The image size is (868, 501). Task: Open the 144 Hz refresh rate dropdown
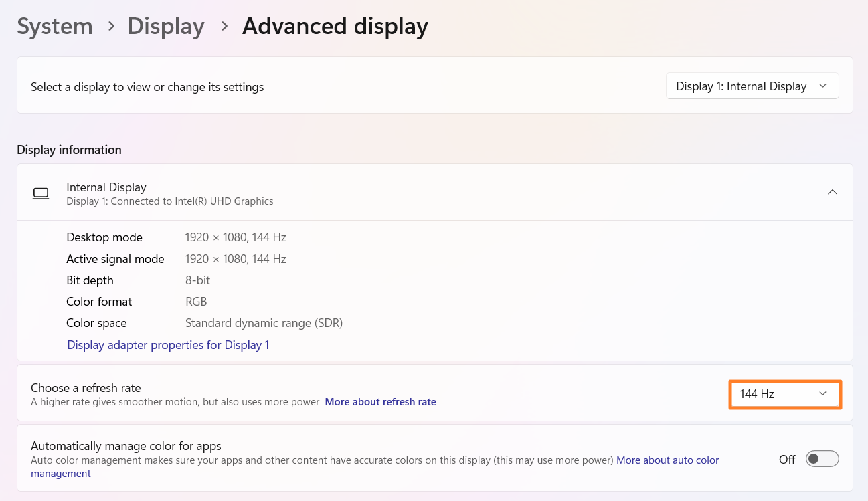[x=784, y=394]
